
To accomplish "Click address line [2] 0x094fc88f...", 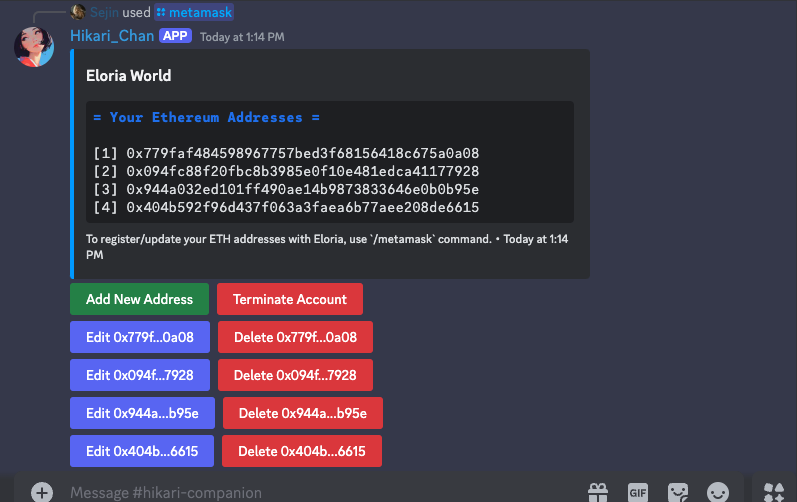I will 286,171.
